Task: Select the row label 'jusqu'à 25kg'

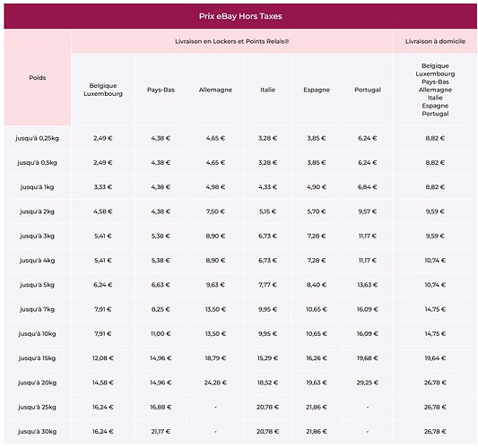Action: click(x=37, y=407)
